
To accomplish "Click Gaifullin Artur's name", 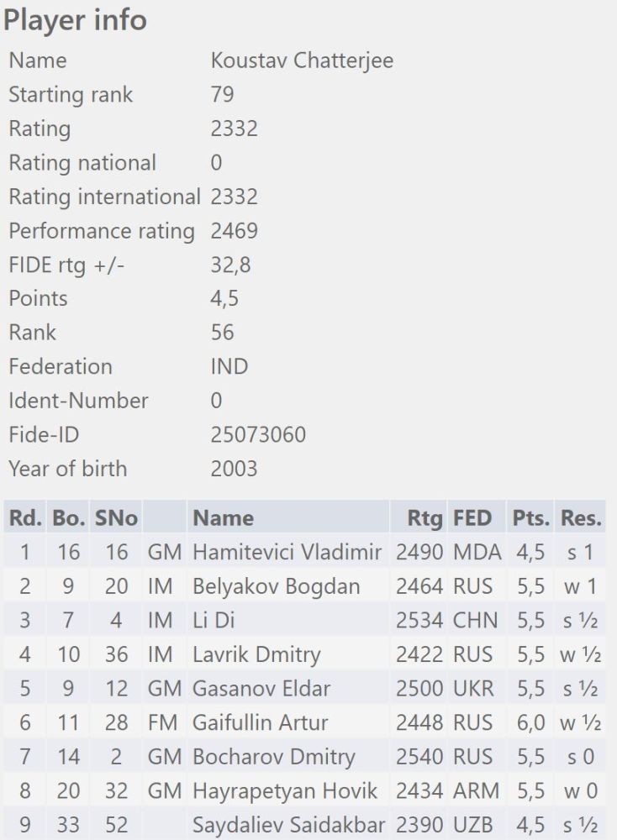I will [x=260, y=722].
